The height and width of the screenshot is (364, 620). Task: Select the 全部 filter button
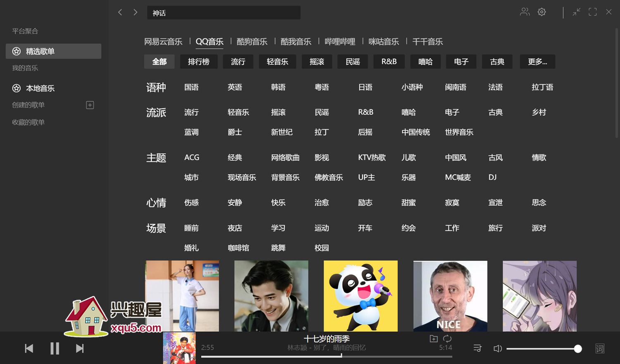point(159,62)
